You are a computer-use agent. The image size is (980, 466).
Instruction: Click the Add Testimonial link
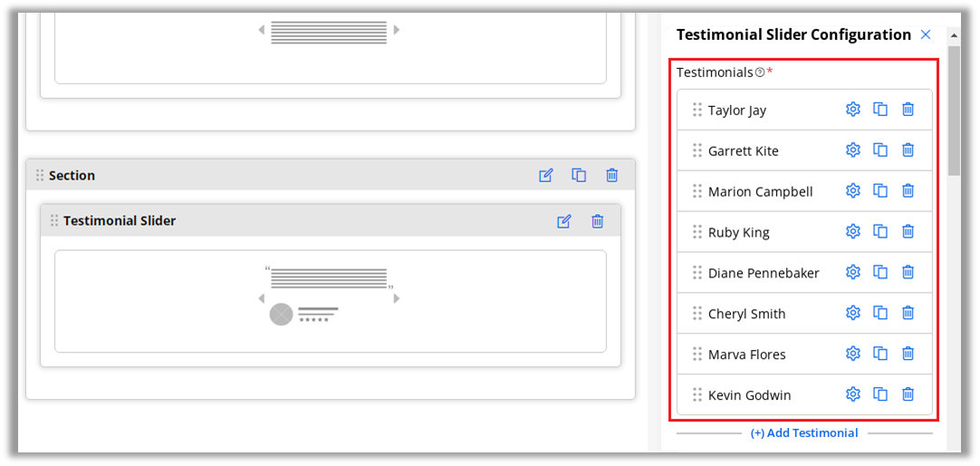804,433
